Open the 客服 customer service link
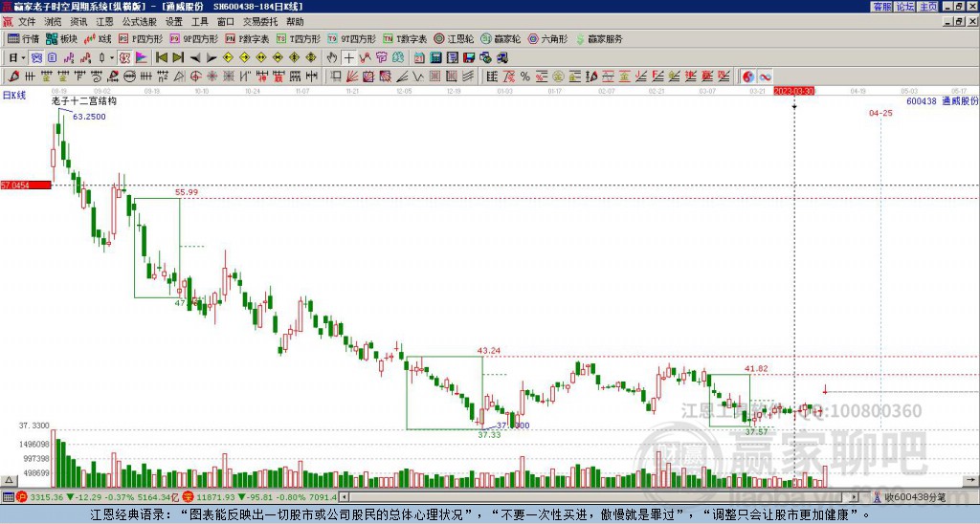980x524 pixels. coord(881,7)
